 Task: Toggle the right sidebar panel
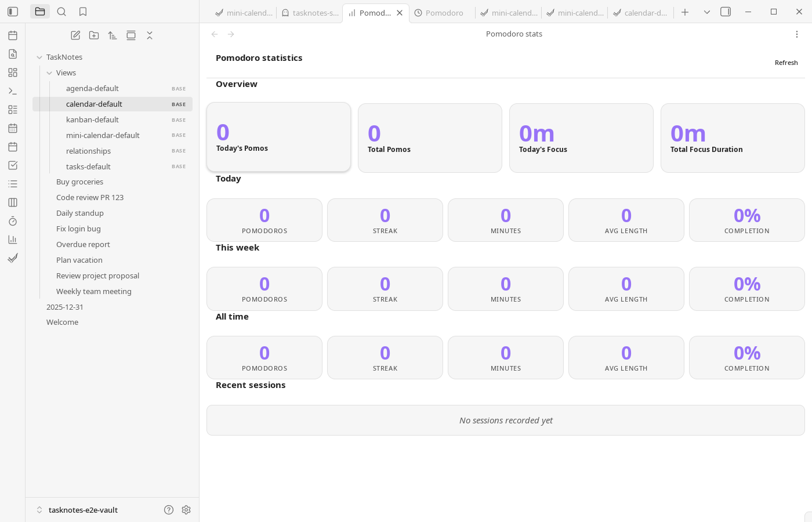(726, 12)
